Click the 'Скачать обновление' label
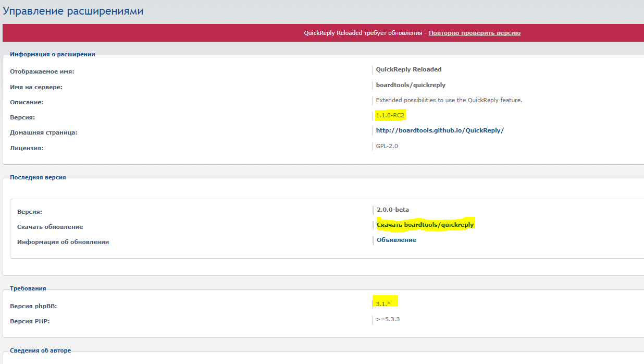 [x=50, y=227]
